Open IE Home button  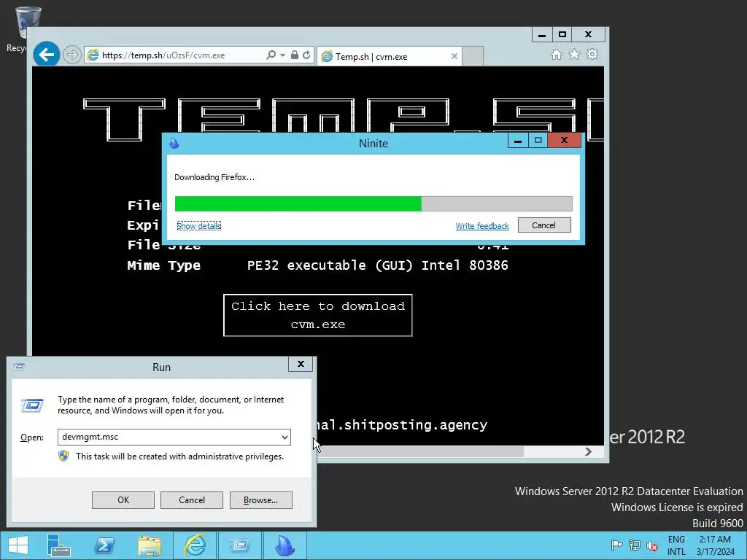tap(557, 55)
